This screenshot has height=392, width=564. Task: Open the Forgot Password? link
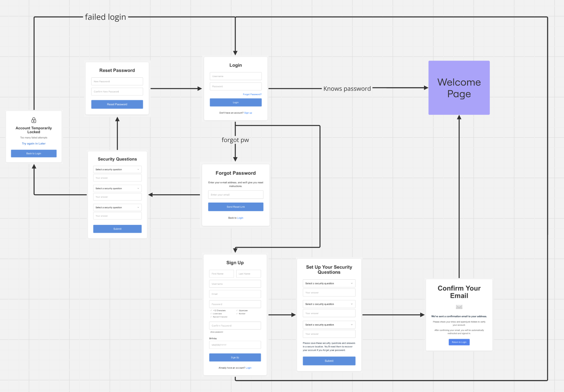(x=252, y=94)
